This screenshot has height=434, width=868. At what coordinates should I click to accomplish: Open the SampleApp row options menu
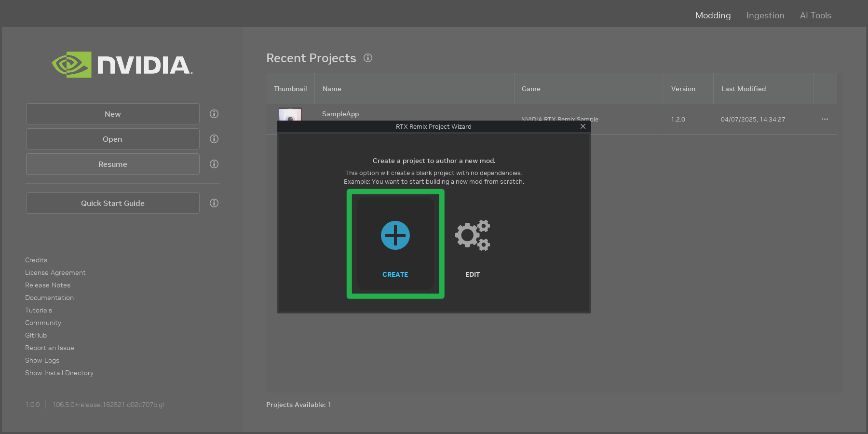tap(825, 119)
